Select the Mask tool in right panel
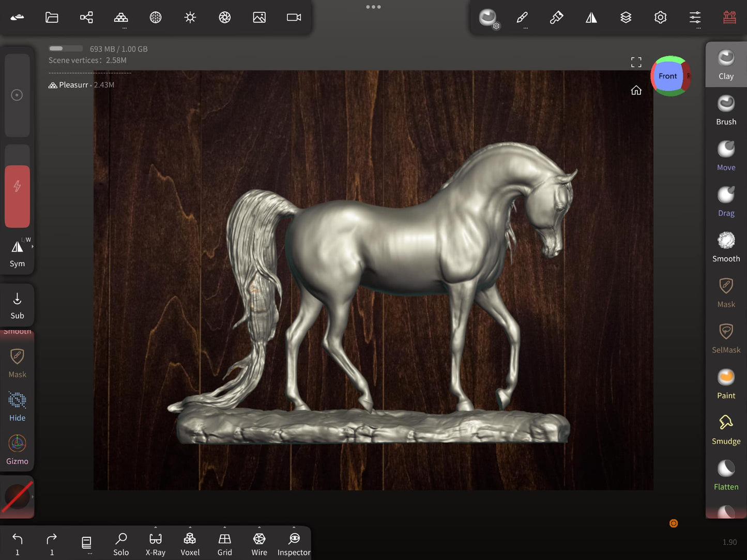Image resolution: width=747 pixels, height=560 pixels. click(x=726, y=292)
